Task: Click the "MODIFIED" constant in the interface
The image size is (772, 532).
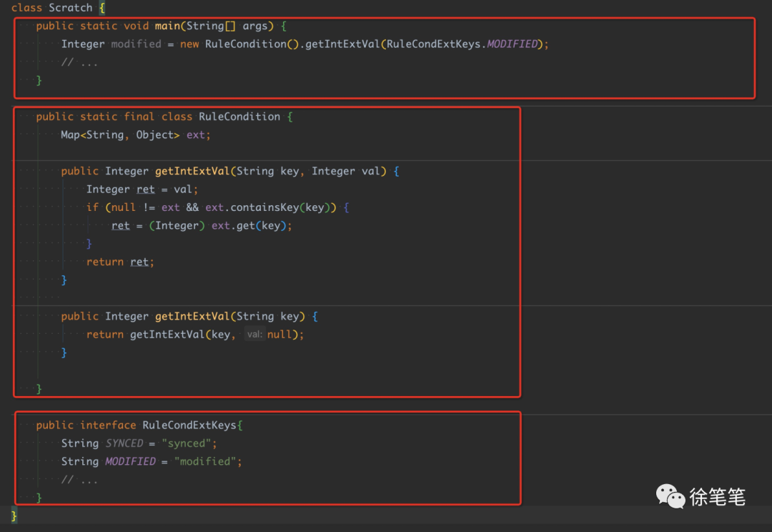Action: (x=130, y=461)
